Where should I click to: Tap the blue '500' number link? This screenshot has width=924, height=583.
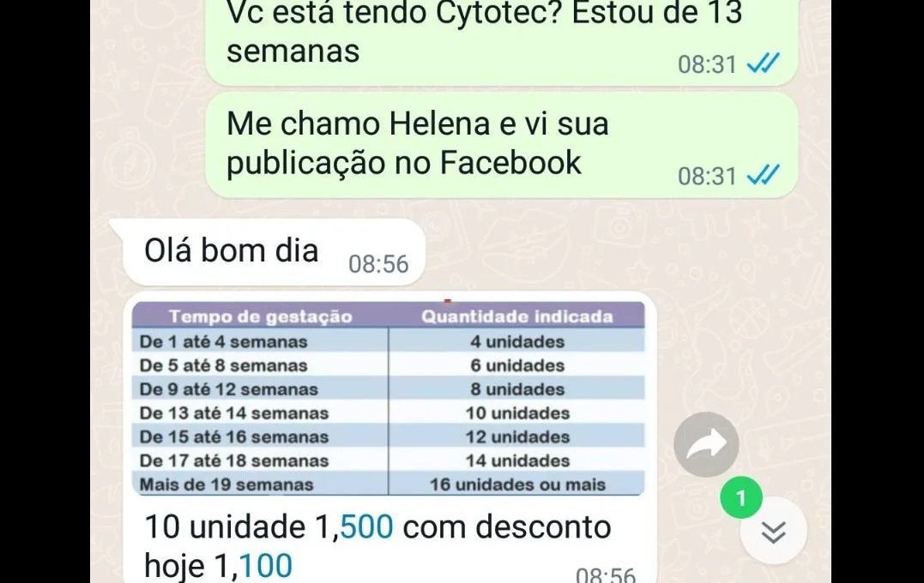coord(366,526)
